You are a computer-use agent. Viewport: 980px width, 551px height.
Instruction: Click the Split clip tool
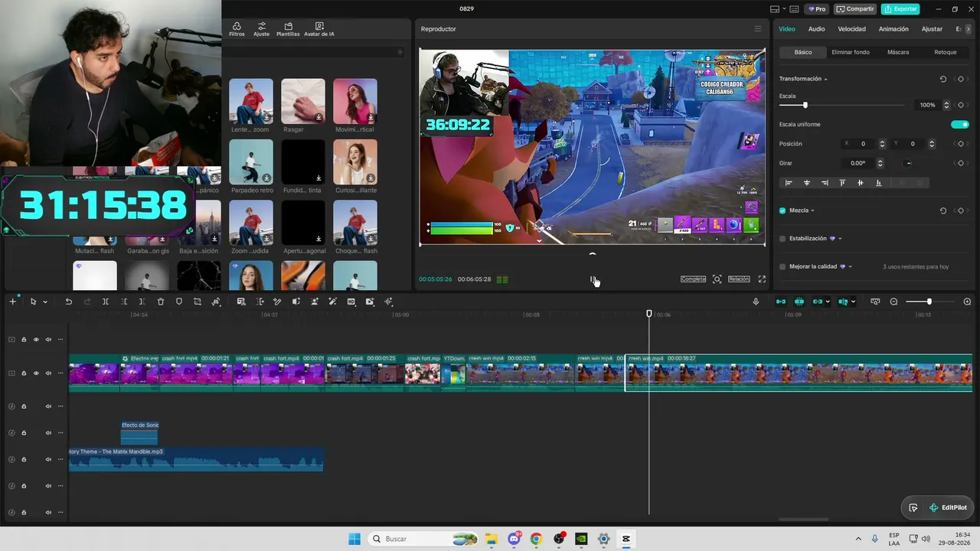(x=106, y=302)
